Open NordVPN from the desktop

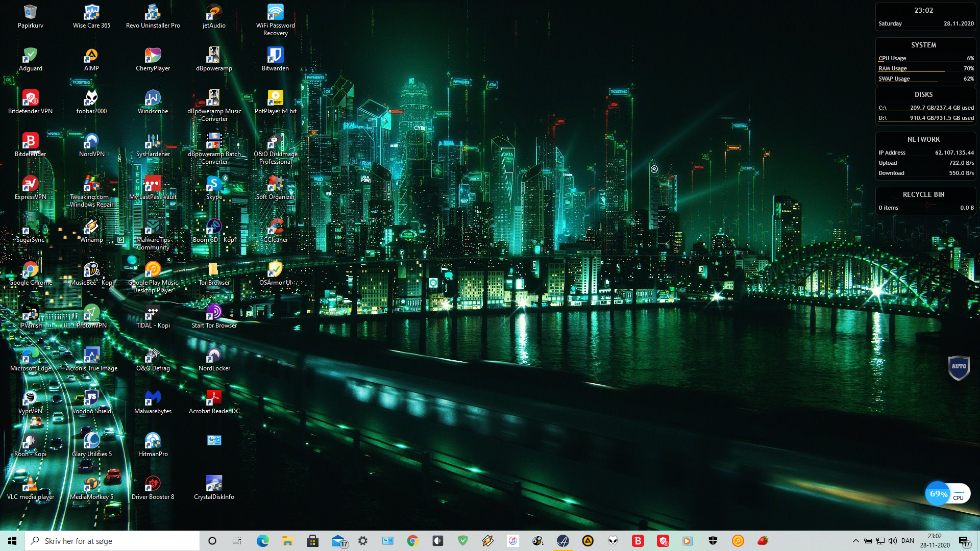click(91, 141)
